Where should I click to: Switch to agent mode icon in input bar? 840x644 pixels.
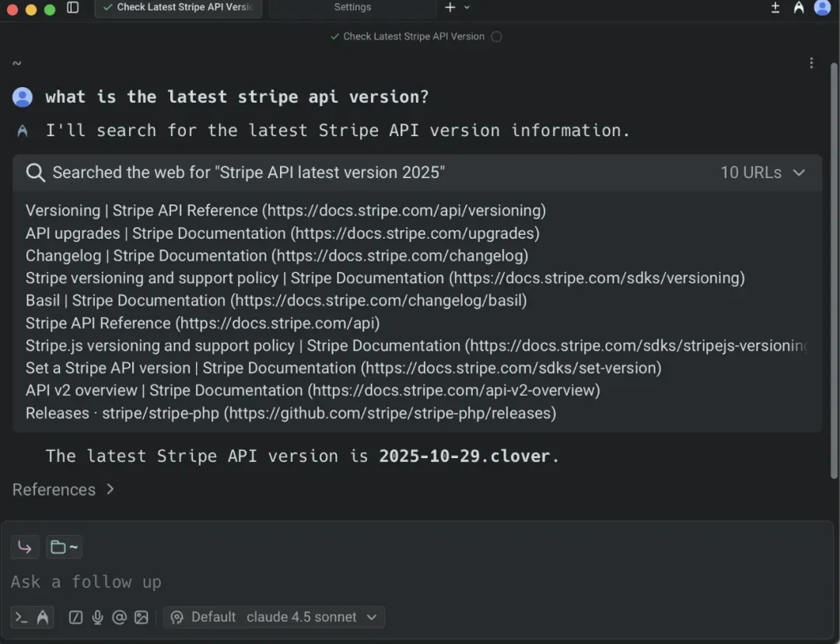[43, 618]
